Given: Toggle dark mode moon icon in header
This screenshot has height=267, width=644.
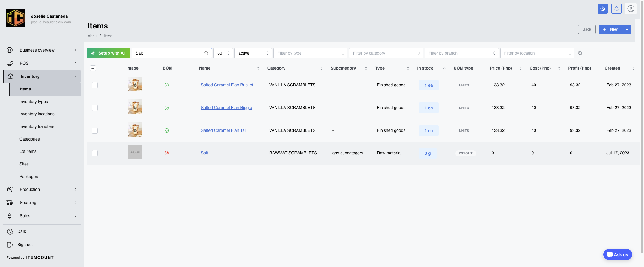Looking at the screenshot, I should pos(602,9).
